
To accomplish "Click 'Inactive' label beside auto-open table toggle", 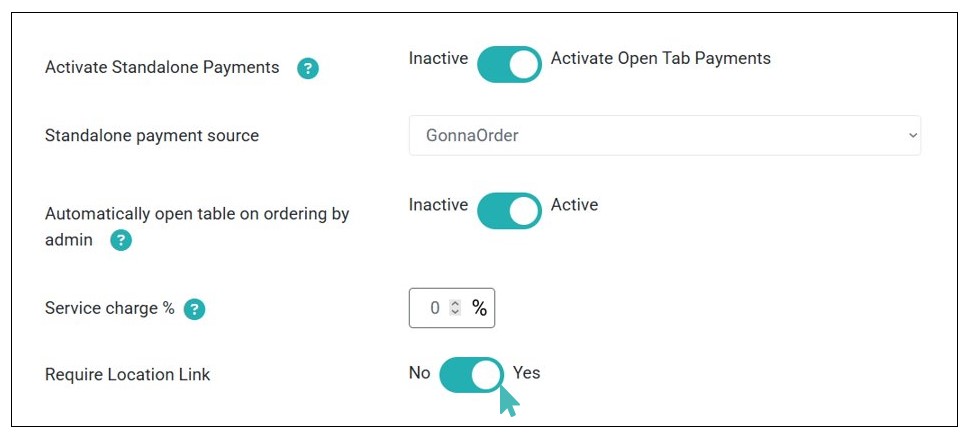I will click(438, 205).
